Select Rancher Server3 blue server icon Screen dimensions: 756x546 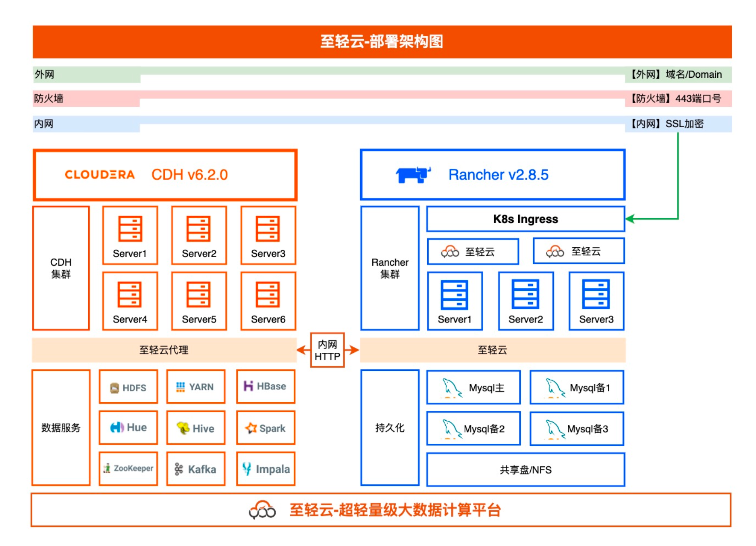pos(596,294)
